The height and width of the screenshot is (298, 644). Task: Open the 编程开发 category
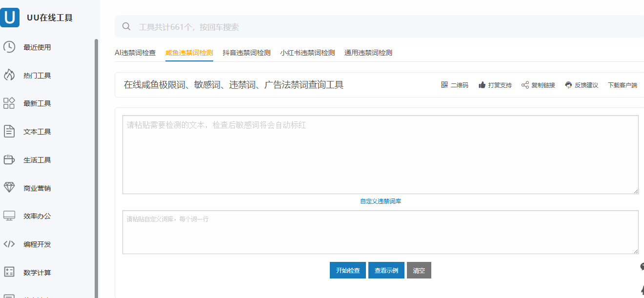(37, 244)
